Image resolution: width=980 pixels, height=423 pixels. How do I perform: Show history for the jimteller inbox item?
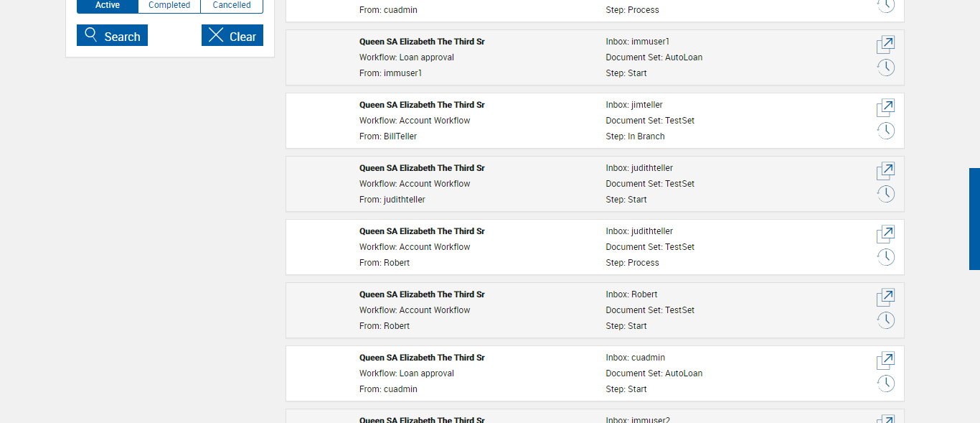pos(886,131)
